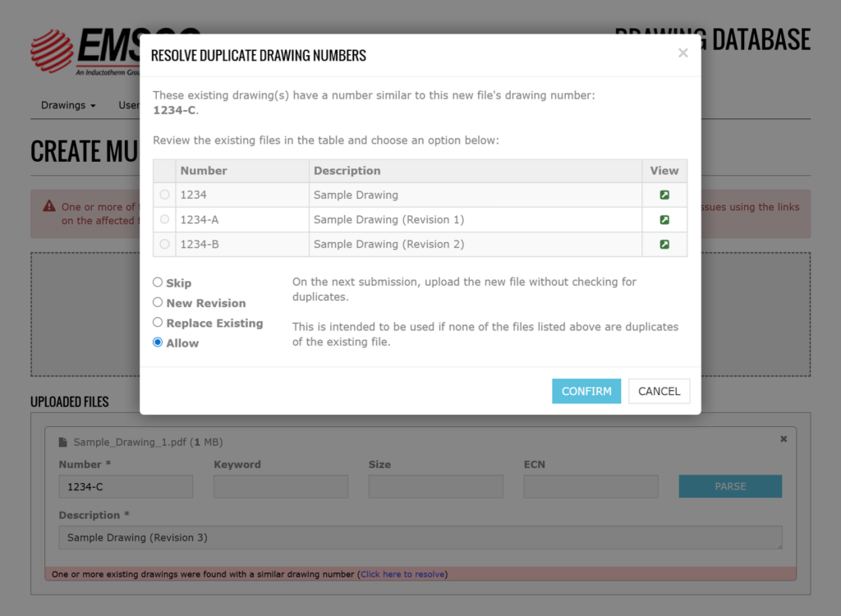
Task: Dismiss the dialog with the X
Action: click(682, 53)
